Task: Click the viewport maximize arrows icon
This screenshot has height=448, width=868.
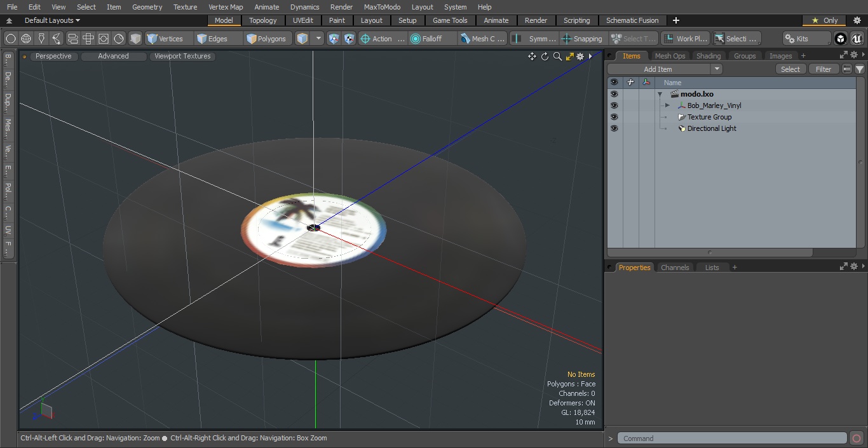Action: [x=569, y=57]
